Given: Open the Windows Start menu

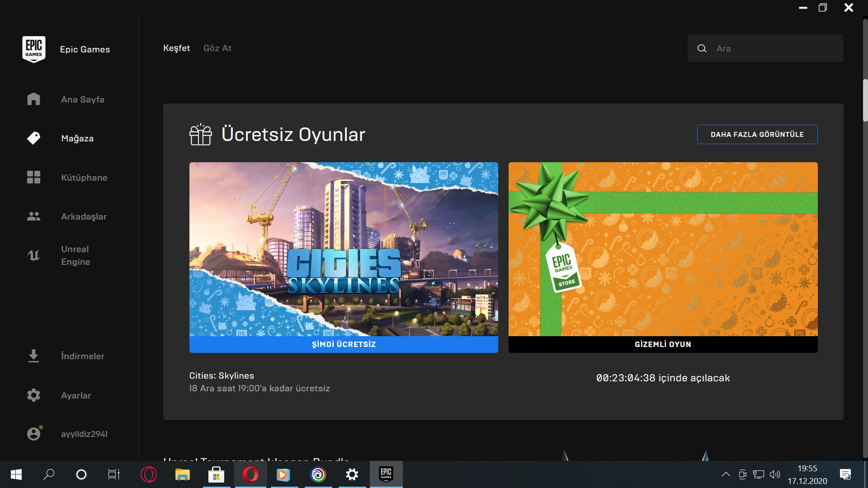Looking at the screenshot, I should (x=16, y=474).
